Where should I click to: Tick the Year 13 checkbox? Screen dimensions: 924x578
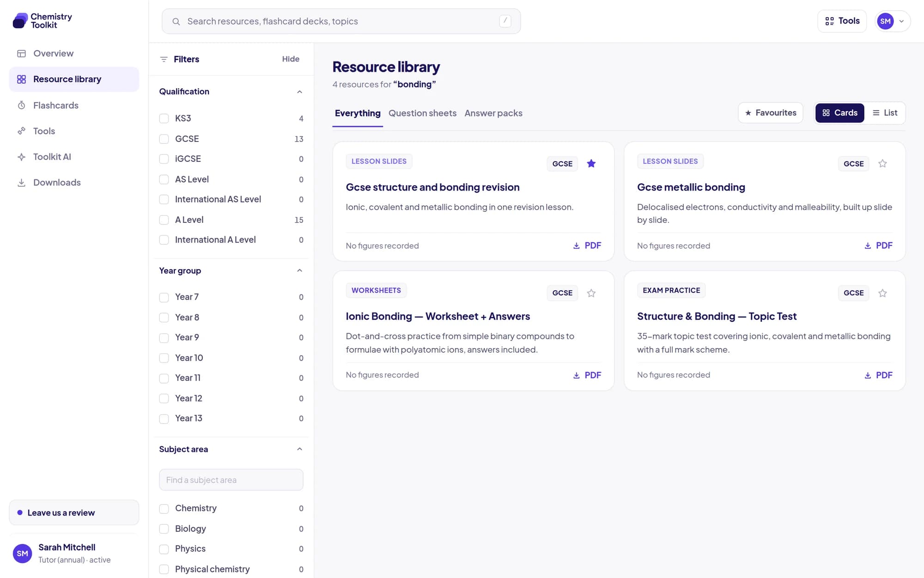coord(164,419)
